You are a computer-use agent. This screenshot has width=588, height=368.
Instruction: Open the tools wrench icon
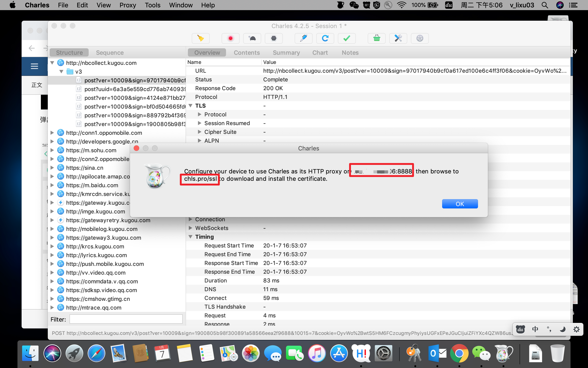click(x=398, y=38)
